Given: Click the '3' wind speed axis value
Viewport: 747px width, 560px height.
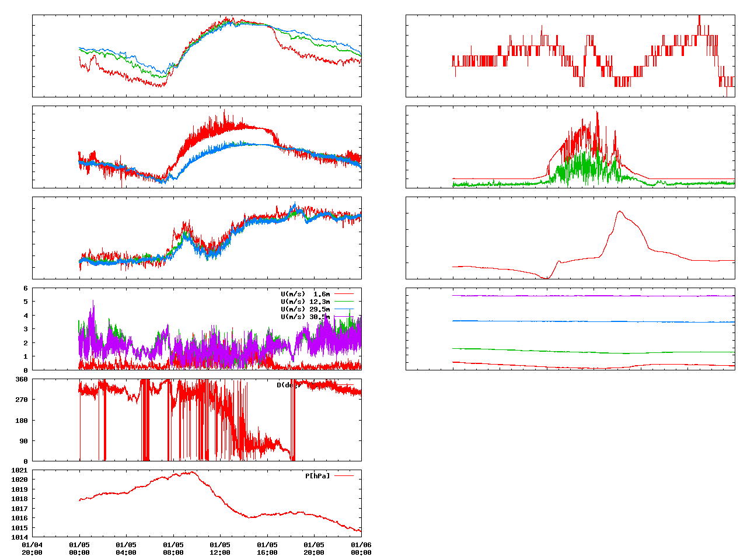Looking at the screenshot, I should (x=26, y=329).
